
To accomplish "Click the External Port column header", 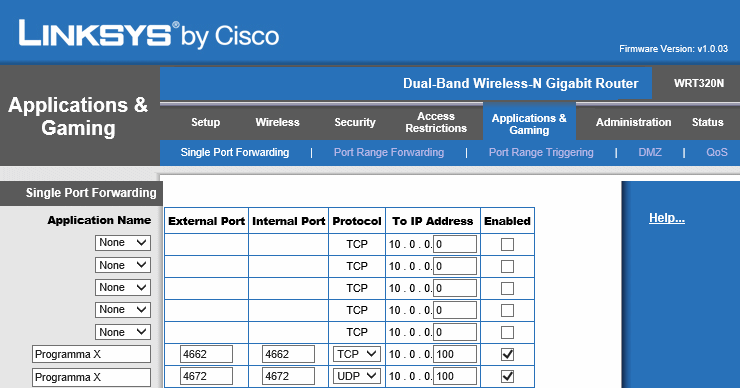I will (x=206, y=221).
